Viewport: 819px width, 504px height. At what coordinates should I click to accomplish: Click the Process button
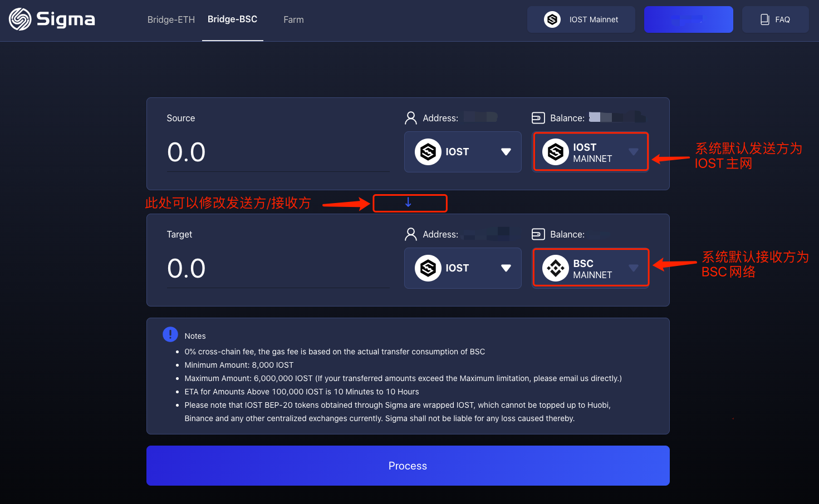408,466
